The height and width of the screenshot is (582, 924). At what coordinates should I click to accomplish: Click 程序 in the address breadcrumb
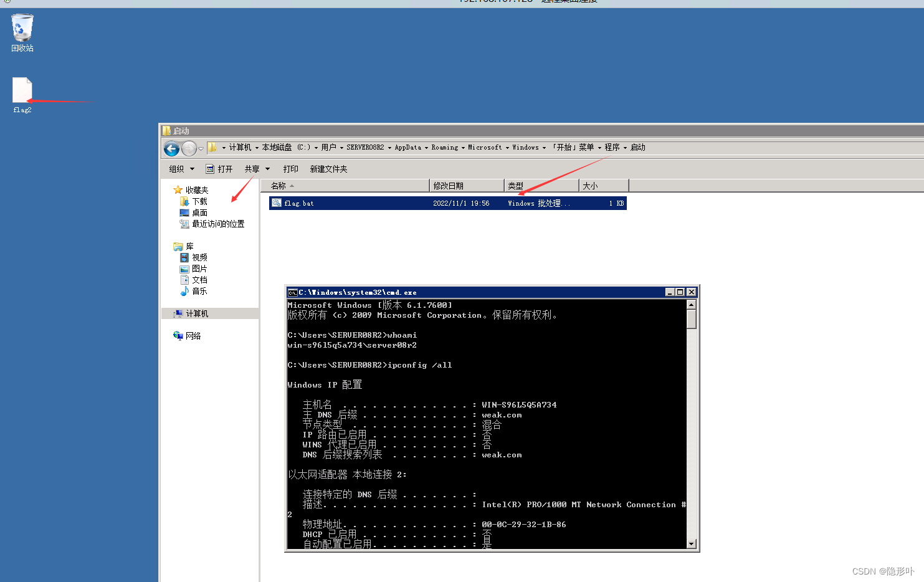pyautogui.click(x=612, y=148)
